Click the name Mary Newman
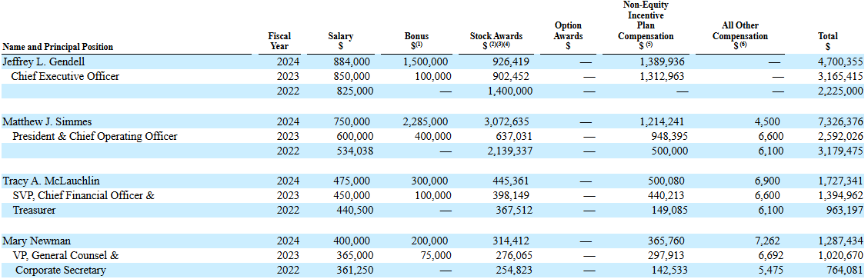Screen dimensions: 868x279 click(36, 241)
